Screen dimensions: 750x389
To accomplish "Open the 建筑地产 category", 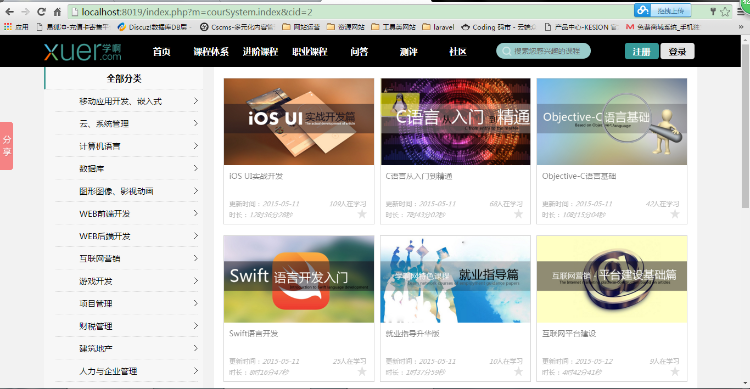I will coord(96,348).
